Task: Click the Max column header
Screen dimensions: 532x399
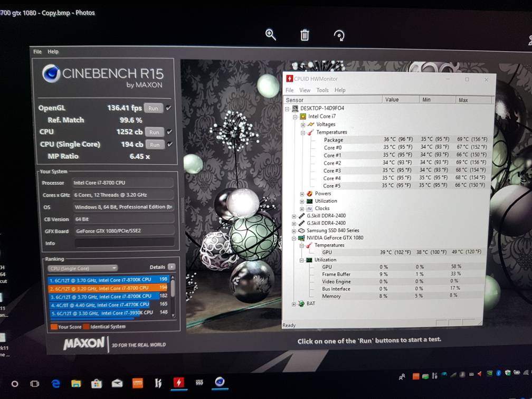Action: 473,100
